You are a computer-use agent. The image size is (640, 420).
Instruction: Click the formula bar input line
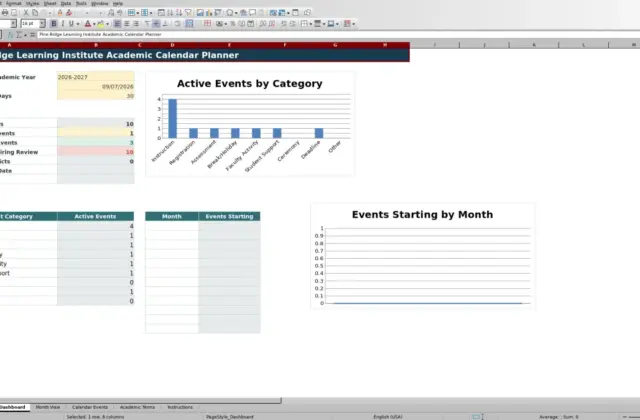click(339, 35)
